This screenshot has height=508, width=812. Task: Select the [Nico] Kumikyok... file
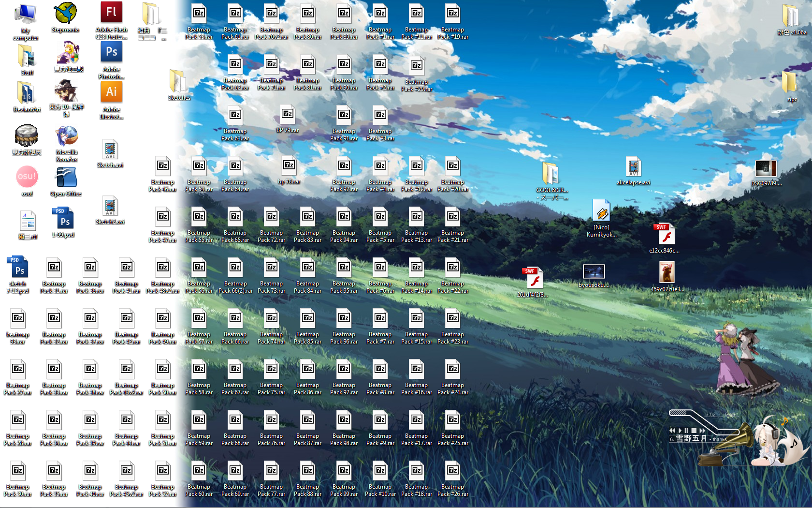pyautogui.click(x=601, y=218)
